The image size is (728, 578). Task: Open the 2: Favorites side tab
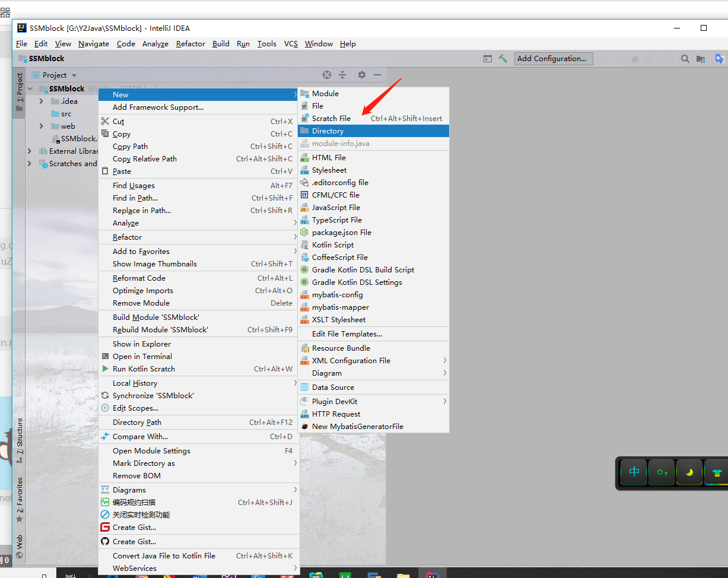coord(19,500)
